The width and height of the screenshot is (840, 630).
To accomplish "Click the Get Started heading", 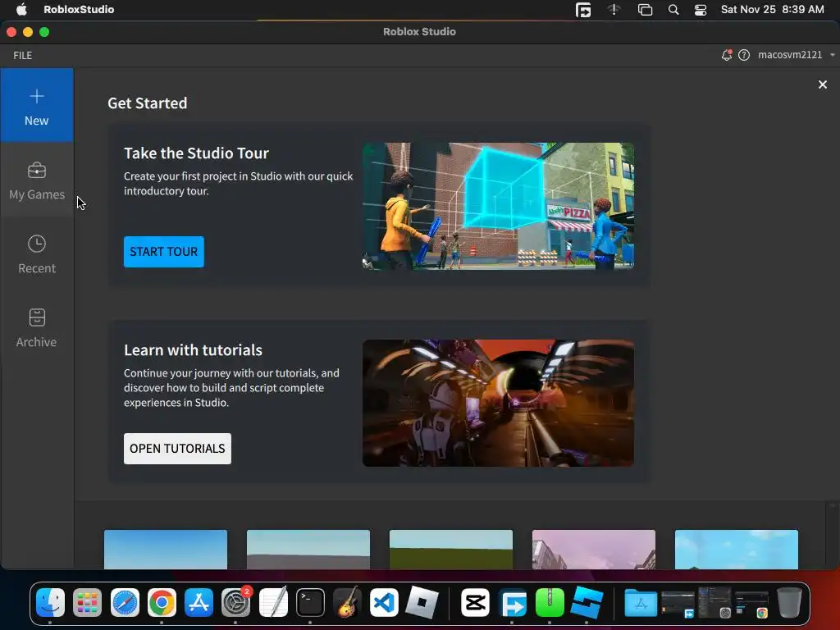I will pyautogui.click(x=148, y=103).
